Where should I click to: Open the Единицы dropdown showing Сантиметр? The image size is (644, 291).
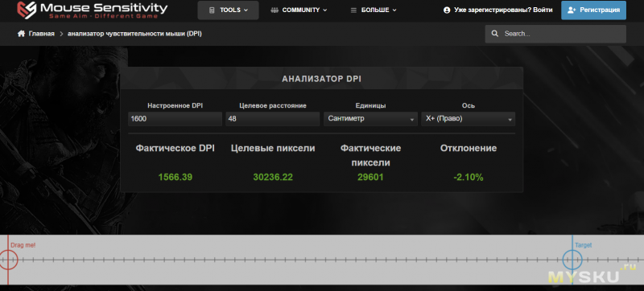(x=370, y=119)
